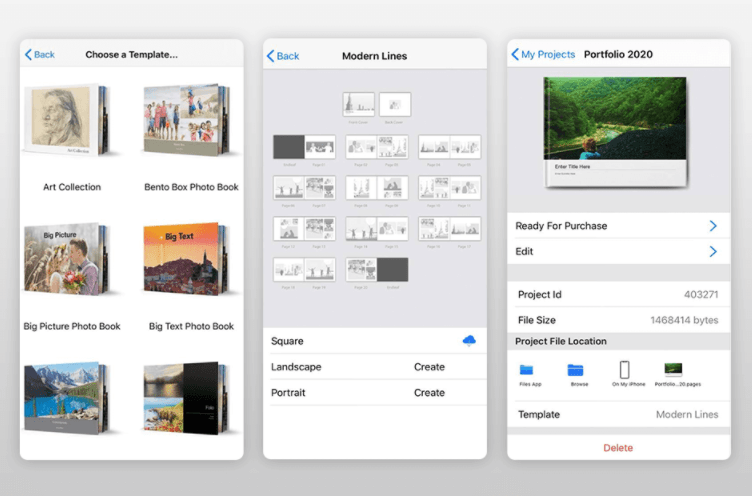Tap the Project Id value 403271

701,295
